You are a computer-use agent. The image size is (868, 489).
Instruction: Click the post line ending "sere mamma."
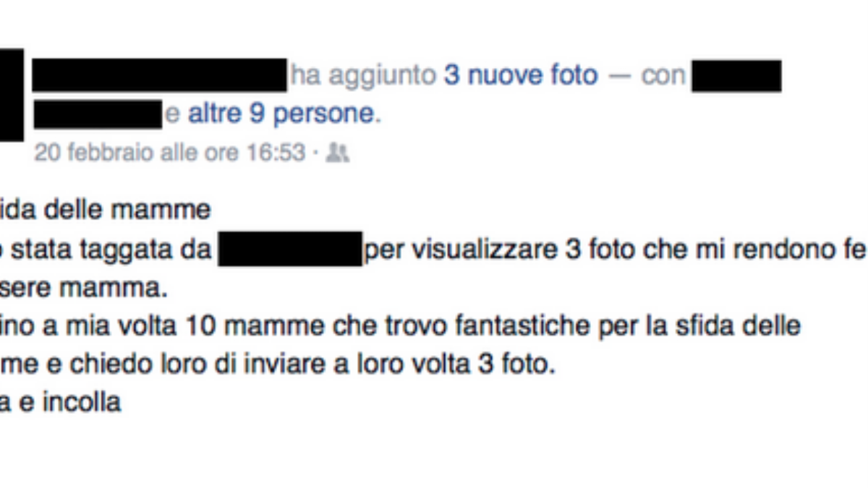pyautogui.click(x=83, y=289)
